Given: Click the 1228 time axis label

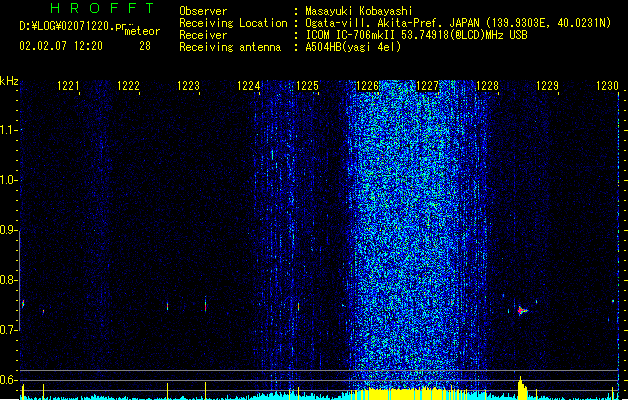Looking at the screenshot, I should [x=487, y=86].
